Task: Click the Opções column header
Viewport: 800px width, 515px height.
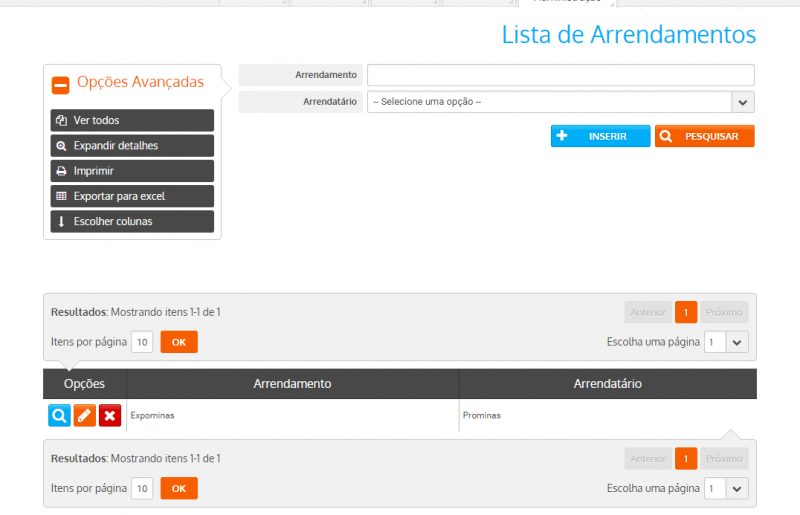Action: pyautogui.click(x=84, y=384)
